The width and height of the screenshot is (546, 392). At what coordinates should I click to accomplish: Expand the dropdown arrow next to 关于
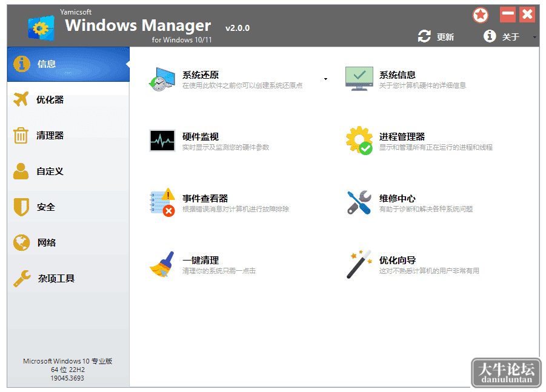534,37
